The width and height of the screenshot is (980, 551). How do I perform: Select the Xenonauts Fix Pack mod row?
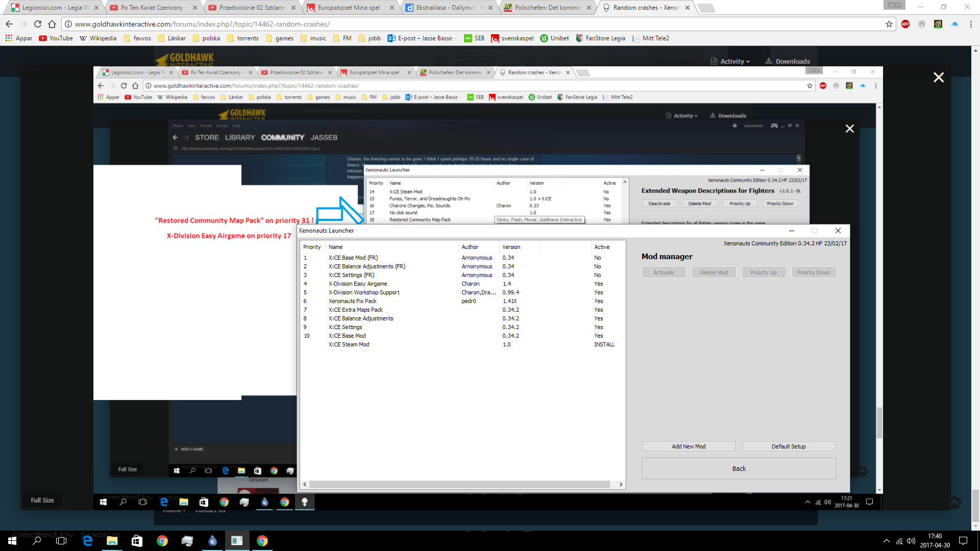tap(462, 301)
